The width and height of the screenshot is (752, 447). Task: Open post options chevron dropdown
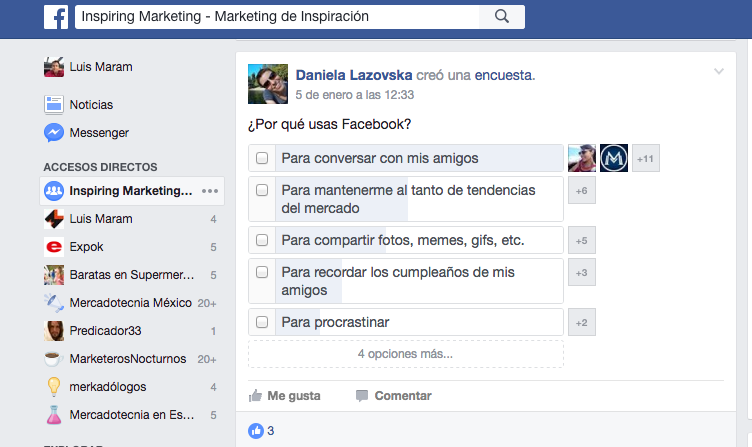[718, 71]
